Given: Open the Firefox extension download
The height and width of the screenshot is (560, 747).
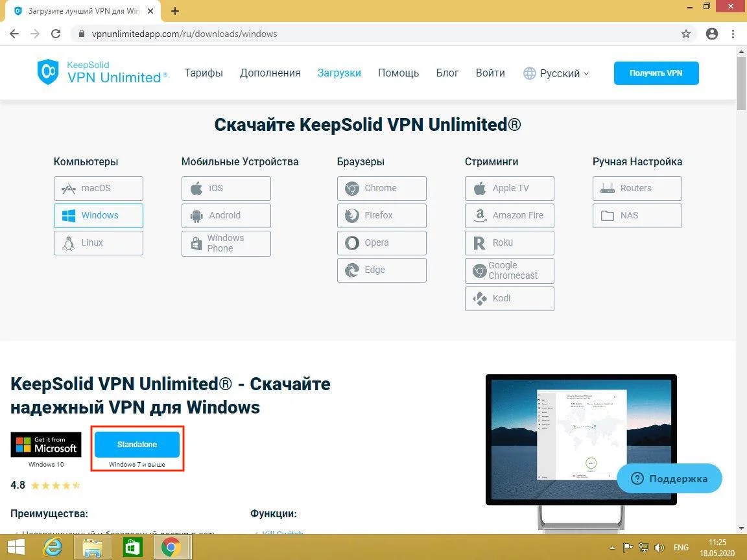Looking at the screenshot, I should [381, 216].
